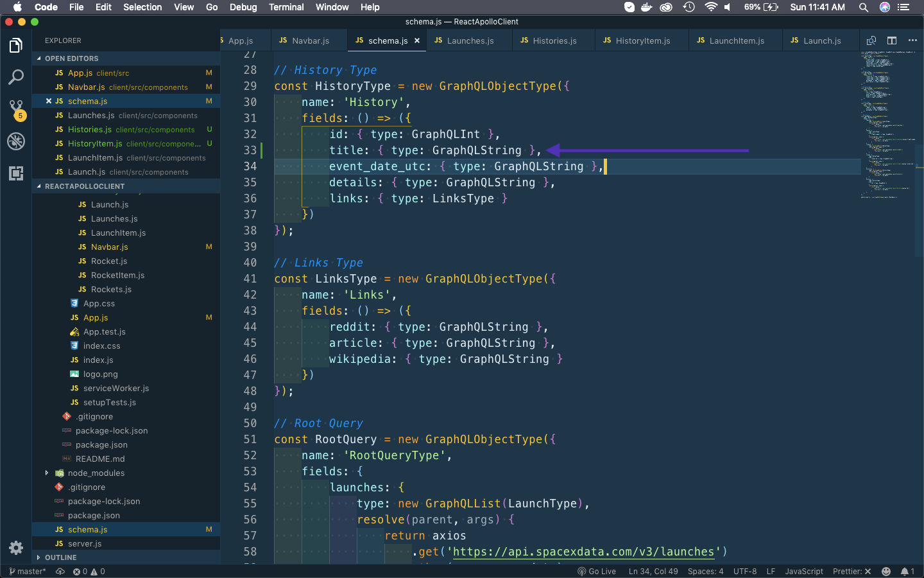
Task: Switch to the HistoryItem.js editor tab
Action: [642, 40]
